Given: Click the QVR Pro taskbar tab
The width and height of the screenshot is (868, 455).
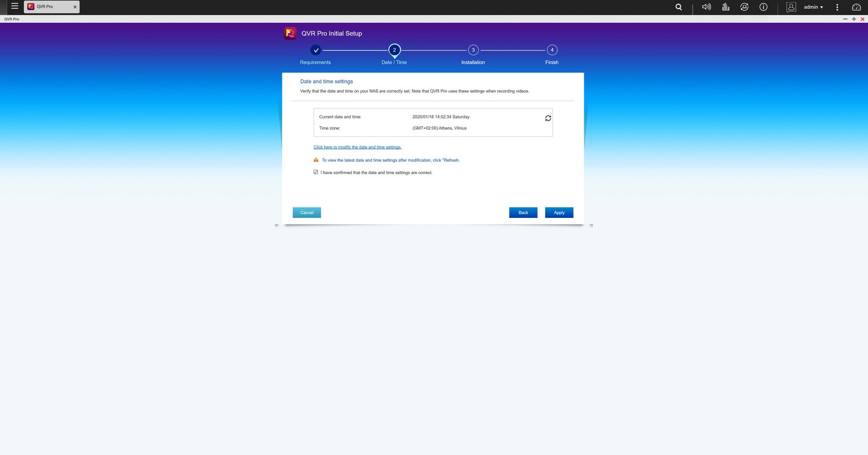Looking at the screenshot, I should pyautogui.click(x=51, y=7).
